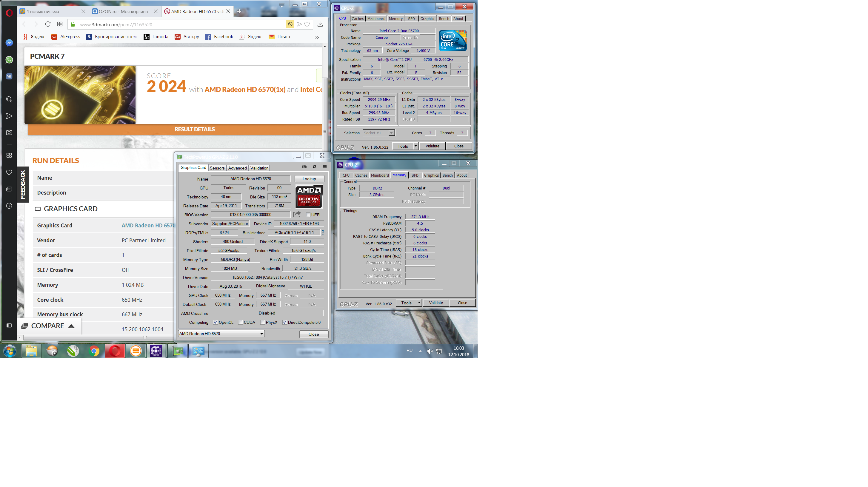Open the snapshot camera in Opera sidebar

point(9,133)
